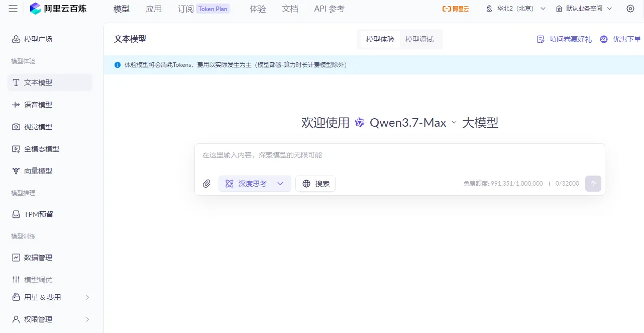Switch to the 模型调试 tab
Viewport: 644px width, 333px height.
tap(419, 39)
